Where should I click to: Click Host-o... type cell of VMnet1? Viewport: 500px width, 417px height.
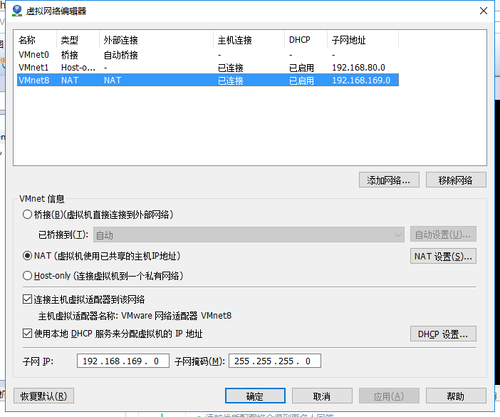coord(78,68)
